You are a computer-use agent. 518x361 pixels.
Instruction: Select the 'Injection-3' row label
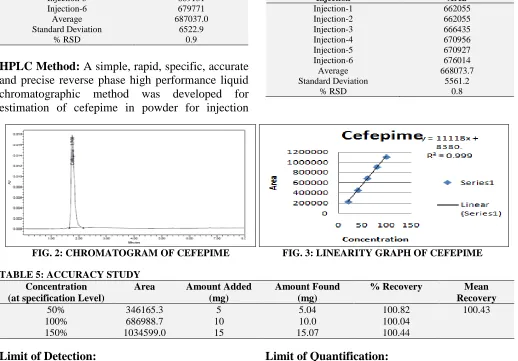[x=333, y=29]
